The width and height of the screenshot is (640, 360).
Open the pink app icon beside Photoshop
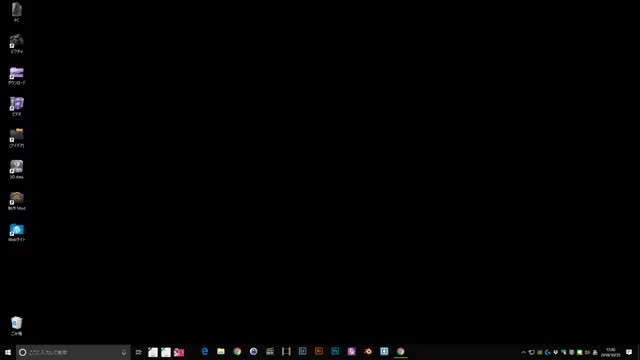point(351,351)
